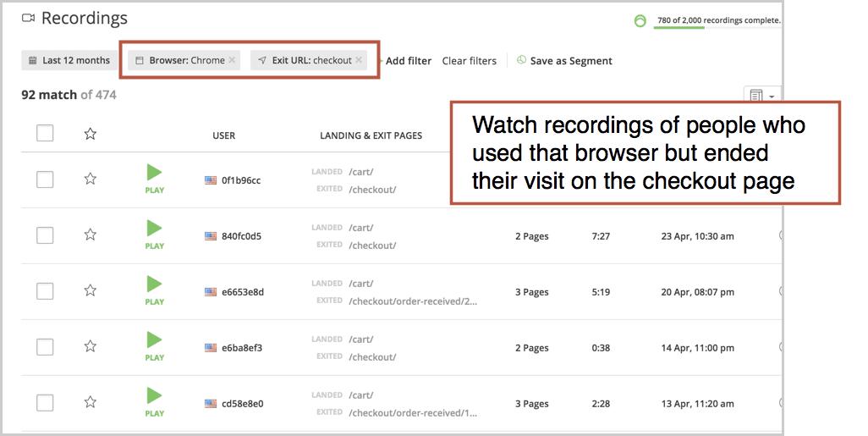Screen dimensions: 868x436
Task: Click Clear filters link
Action: (x=469, y=61)
